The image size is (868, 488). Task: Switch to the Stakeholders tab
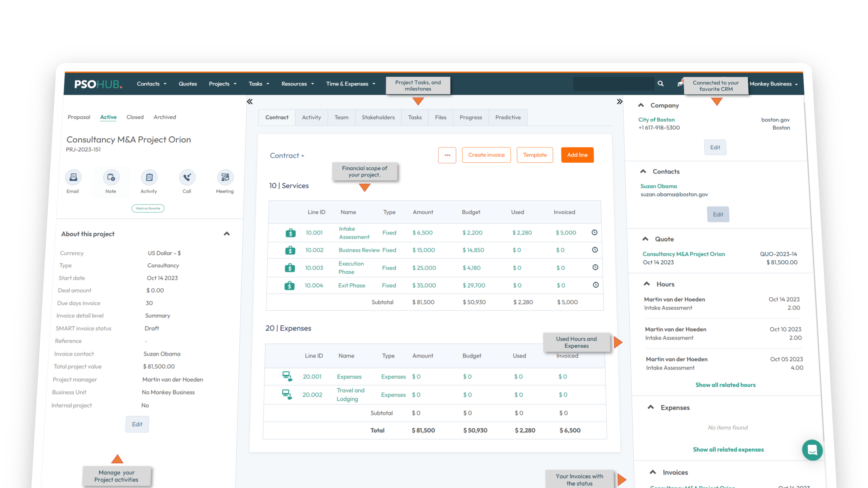[x=378, y=117]
